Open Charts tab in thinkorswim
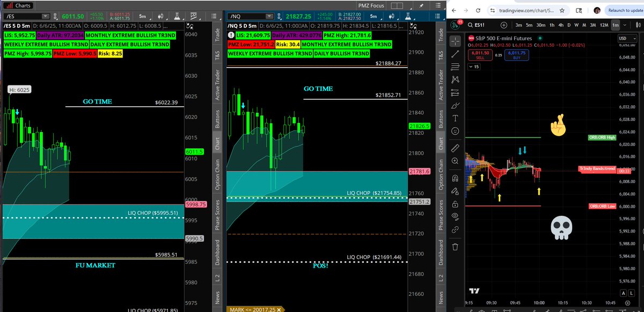The width and height of the screenshot is (644, 312). [18, 5]
